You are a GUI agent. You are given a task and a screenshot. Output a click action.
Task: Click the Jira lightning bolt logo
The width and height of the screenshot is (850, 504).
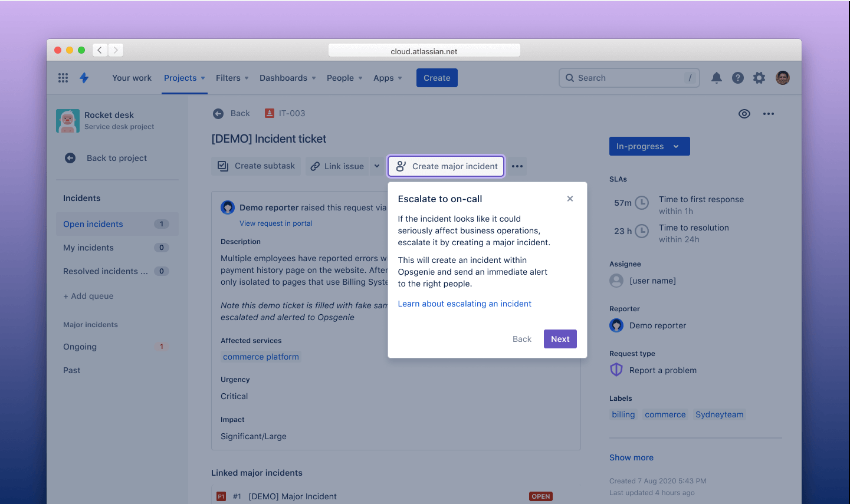pos(84,78)
